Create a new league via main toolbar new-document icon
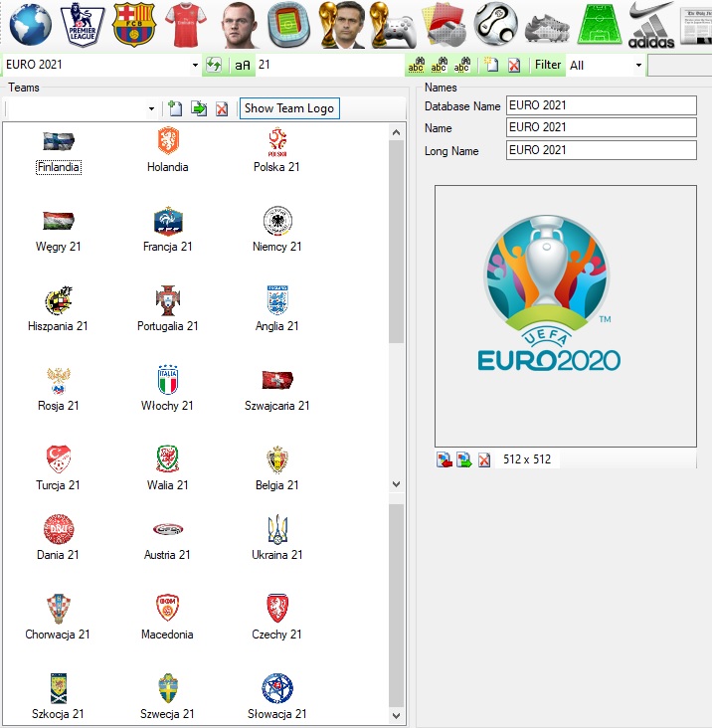 [490, 65]
